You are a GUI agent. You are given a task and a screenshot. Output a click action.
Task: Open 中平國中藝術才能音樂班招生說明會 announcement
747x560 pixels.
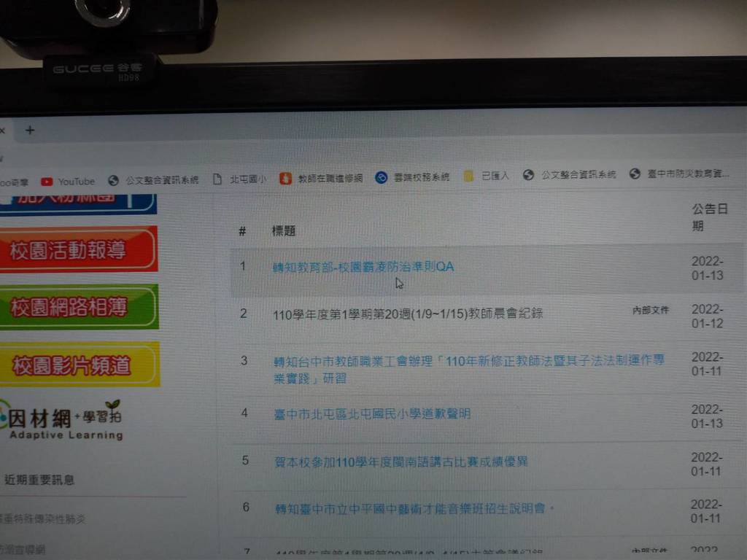point(414,508)
